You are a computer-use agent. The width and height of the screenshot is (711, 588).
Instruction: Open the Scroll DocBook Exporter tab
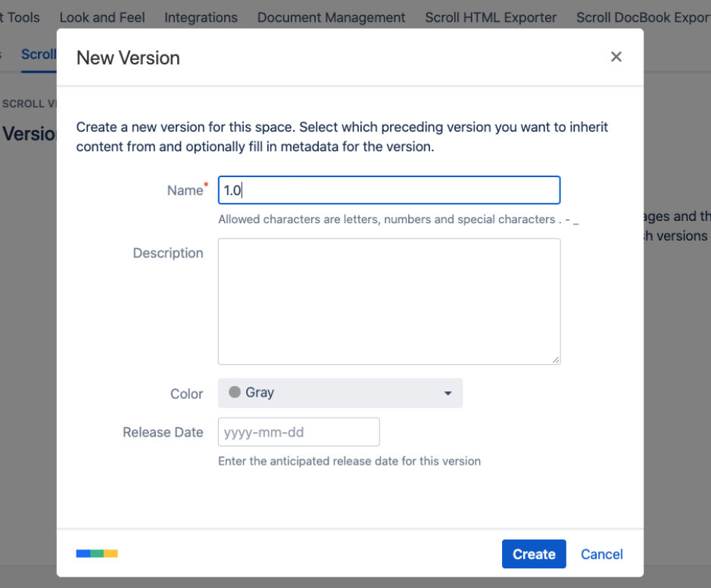[642, 17]
